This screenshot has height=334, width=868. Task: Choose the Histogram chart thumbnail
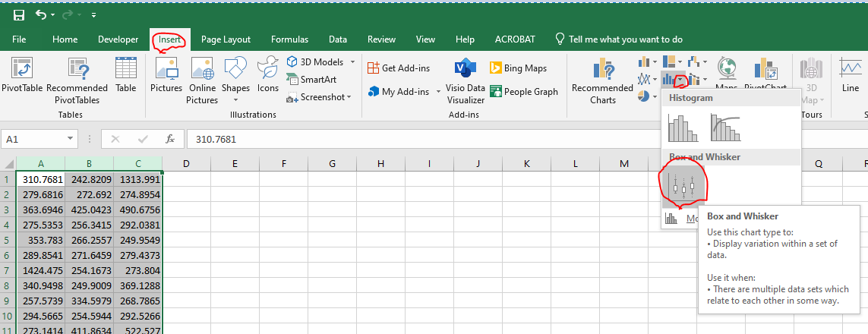(x=683, y=128)
